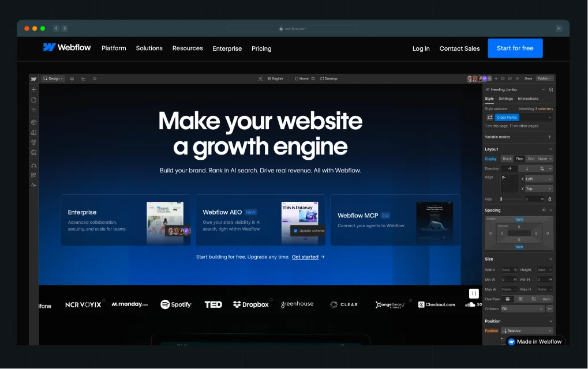Click the selector state icon left of Class Name
The width and height of the screenshot is (588, 369).
(490, 117)
